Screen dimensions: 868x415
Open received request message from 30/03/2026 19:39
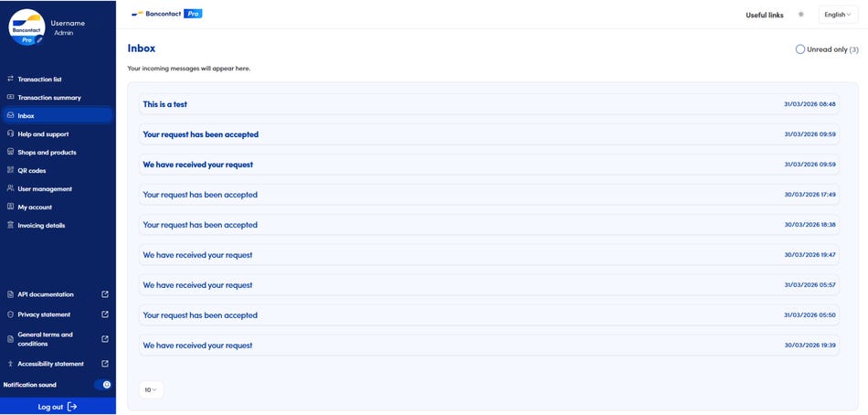(489, 346)
